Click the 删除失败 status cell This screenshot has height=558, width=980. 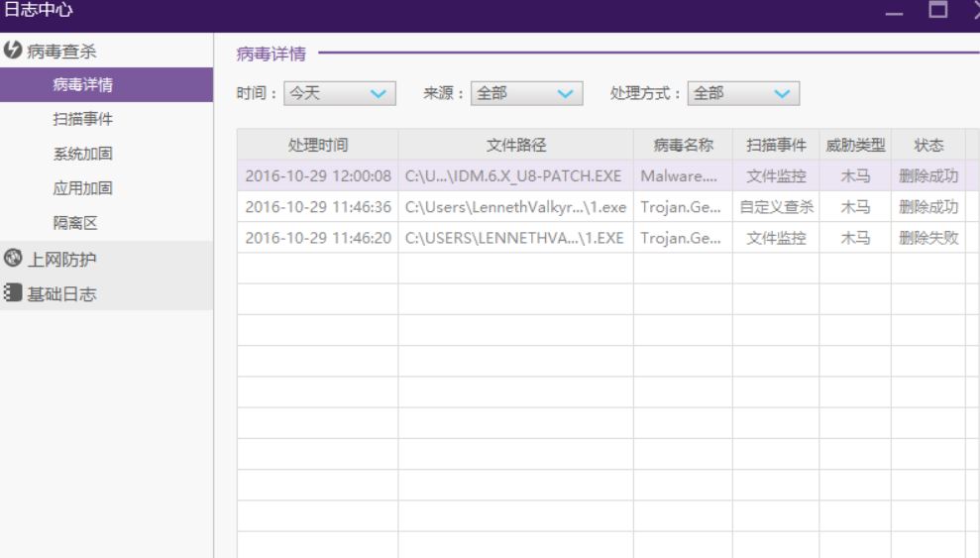(928, 238)
